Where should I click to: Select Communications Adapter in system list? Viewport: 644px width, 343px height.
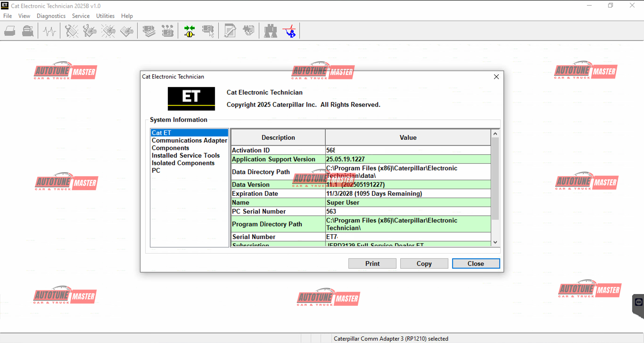click(189, 140)
